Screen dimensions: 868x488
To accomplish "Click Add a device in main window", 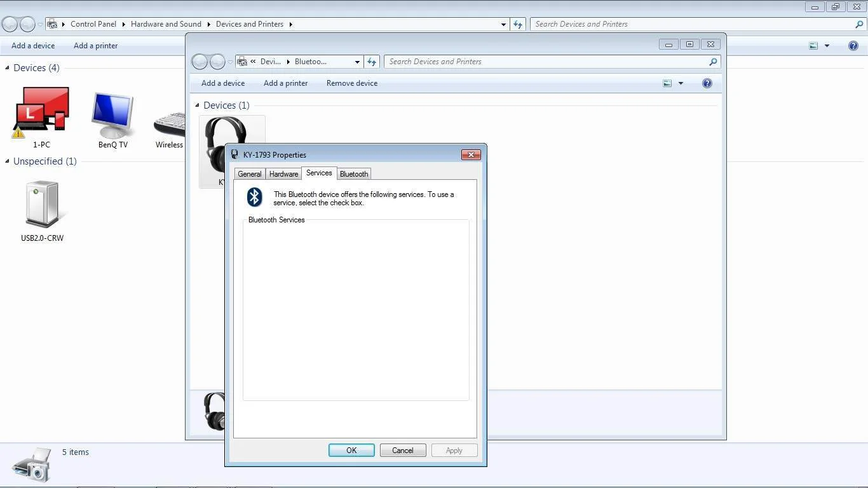I will click(33, 46).
